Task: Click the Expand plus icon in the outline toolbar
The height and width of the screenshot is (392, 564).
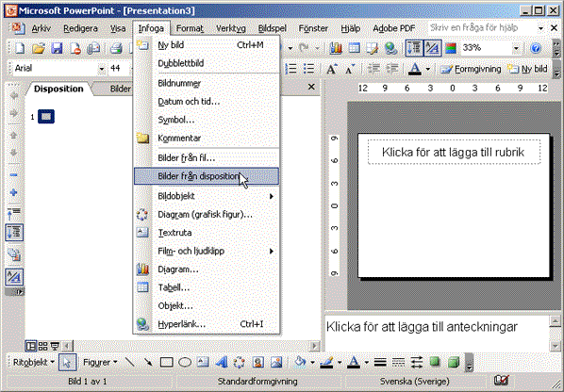Action: coord(13,192)
